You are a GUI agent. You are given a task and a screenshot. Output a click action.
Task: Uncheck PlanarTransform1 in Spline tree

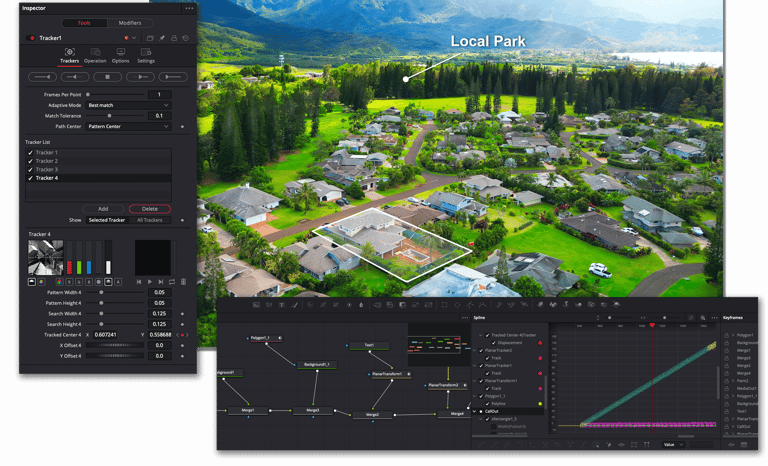tap(481, 381)
